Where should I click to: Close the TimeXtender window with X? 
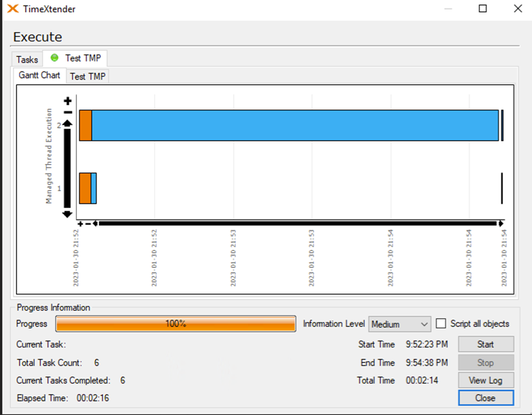coord(518,8)
